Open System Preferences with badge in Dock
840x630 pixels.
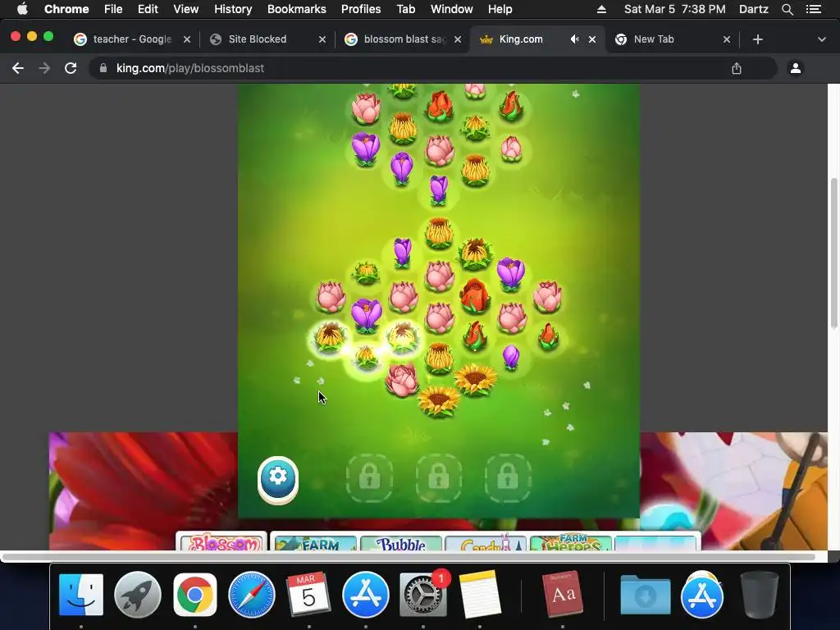point(422,595)
